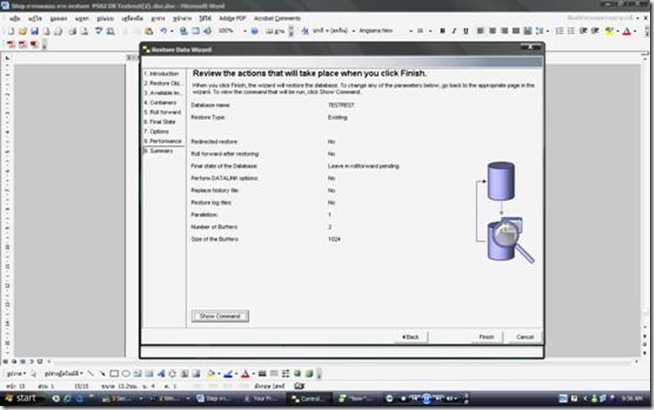Open the first menu in Word menu bar
The image size is (654, 410).
pyautogui.click(x=15, y=18)
